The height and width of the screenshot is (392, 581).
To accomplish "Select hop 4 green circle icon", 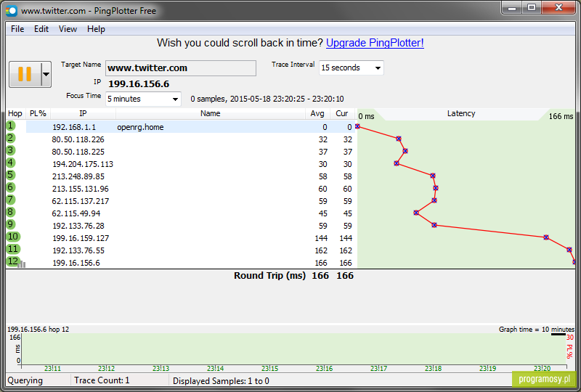I will click(x=11, y=163).
